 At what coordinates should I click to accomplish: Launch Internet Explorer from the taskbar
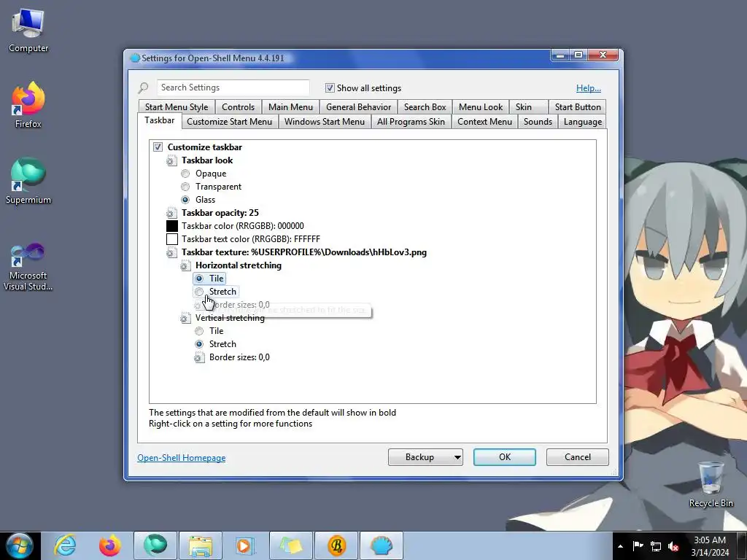[65, 545]
